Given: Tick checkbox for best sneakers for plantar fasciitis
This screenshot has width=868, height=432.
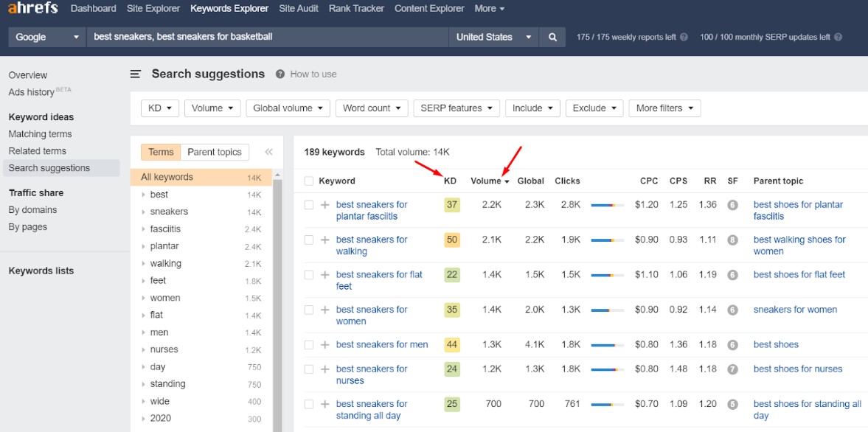Looking at the screenshot, I should tap(309, 205).
